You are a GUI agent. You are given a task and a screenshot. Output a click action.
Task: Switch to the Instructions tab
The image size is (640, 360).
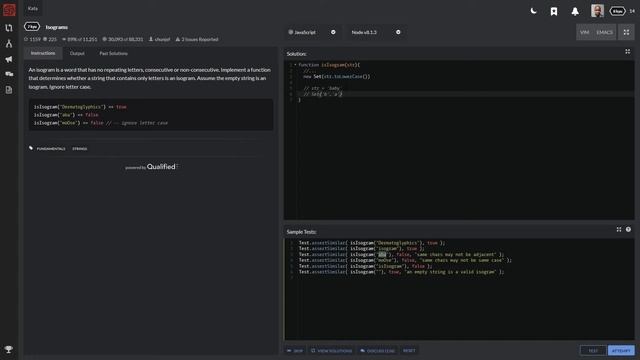point(43,53)
